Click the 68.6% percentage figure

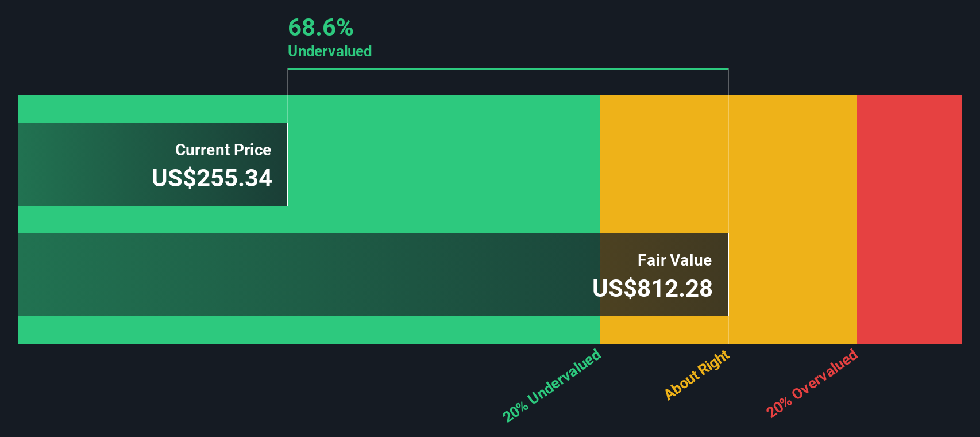point(321,28)
